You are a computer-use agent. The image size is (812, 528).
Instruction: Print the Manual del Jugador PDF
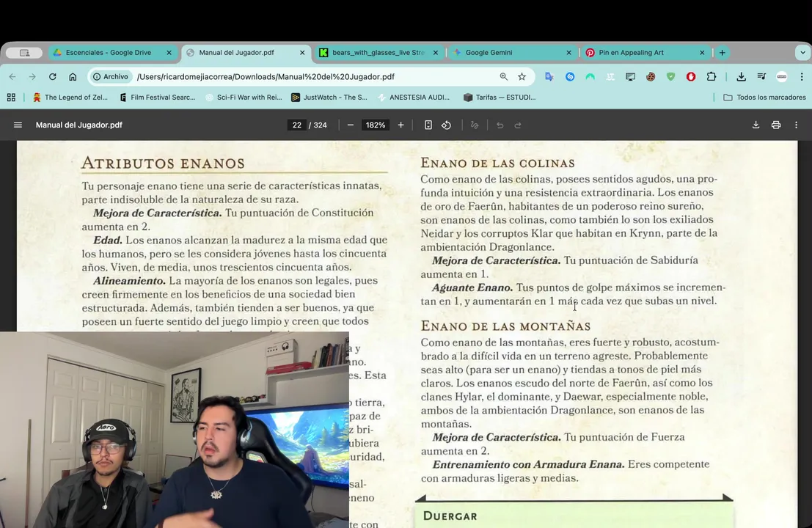click(776, 125)
